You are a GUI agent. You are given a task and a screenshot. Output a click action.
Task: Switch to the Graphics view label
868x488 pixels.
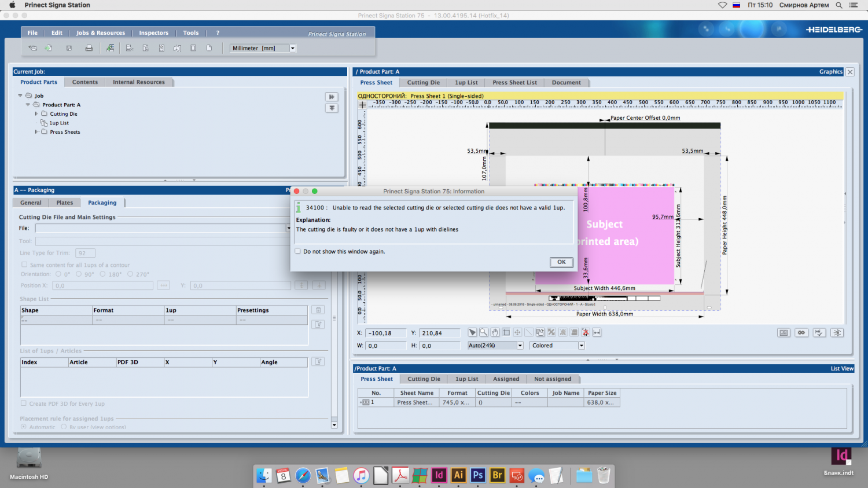coord(831,72)
